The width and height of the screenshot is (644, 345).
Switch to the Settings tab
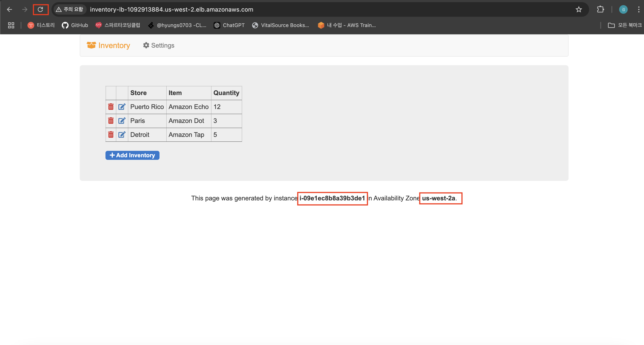(x=159, y=45)
